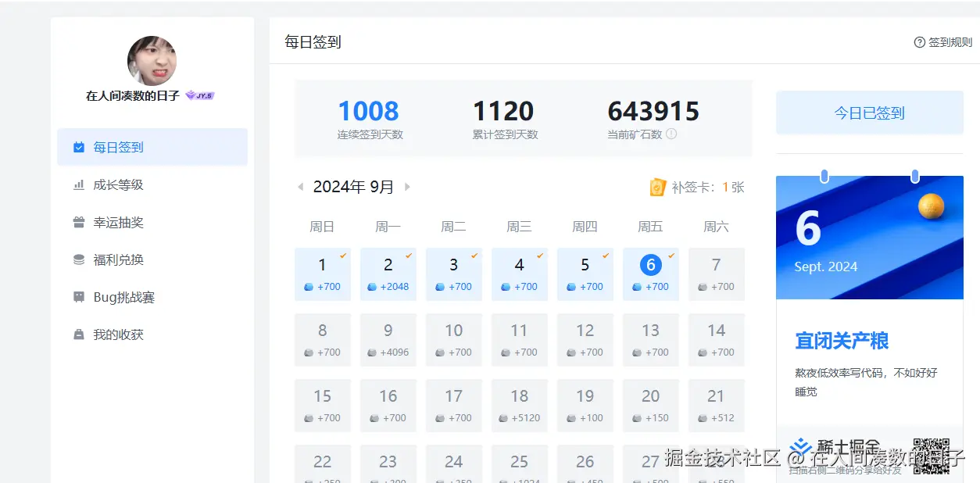Select September 6 on the check-in calendar
980x483 pixels.
[x=650, y=274]
